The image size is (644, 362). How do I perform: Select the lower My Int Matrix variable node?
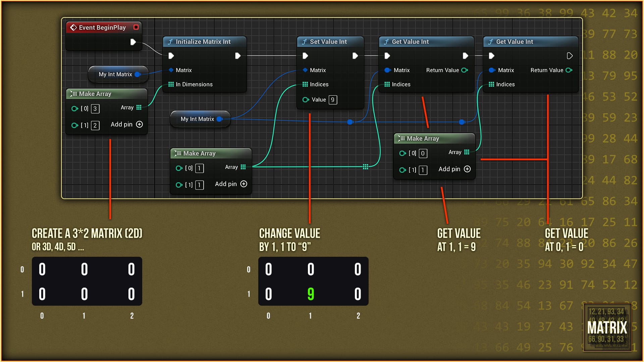197,119
